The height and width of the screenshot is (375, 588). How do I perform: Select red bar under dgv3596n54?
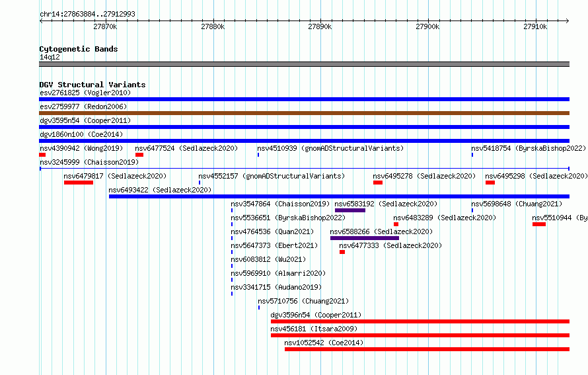[420, 321]
